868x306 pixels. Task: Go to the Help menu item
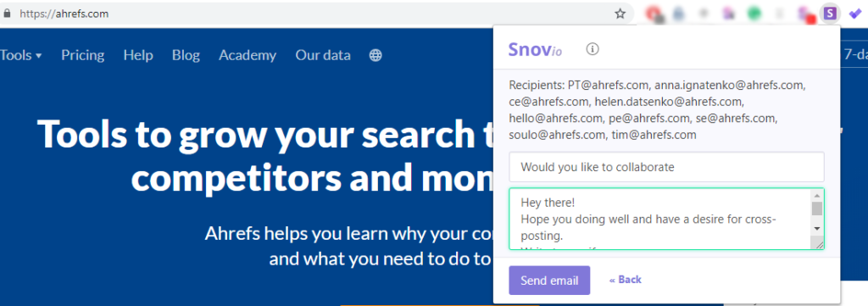tap(138, 55)
